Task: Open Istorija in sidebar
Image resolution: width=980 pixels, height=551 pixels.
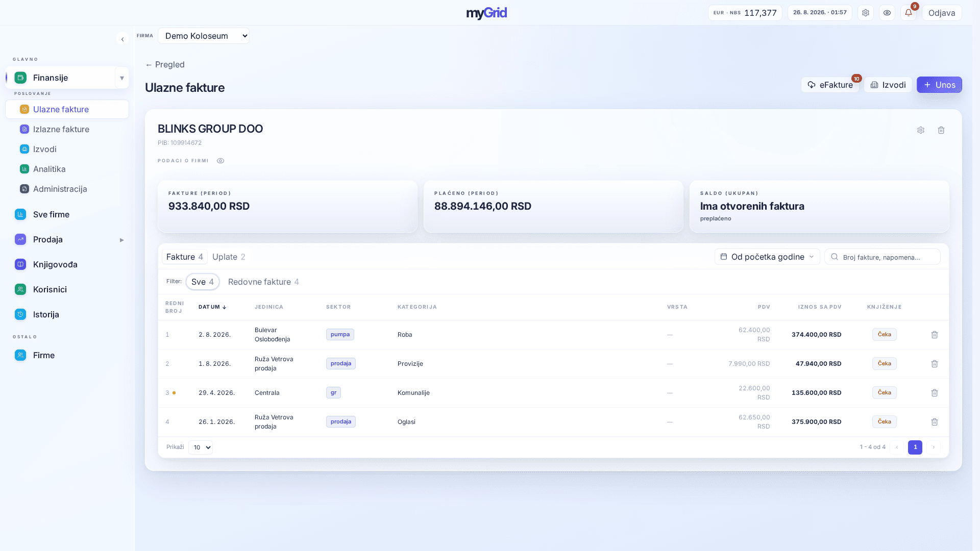Action: point(67,314)
